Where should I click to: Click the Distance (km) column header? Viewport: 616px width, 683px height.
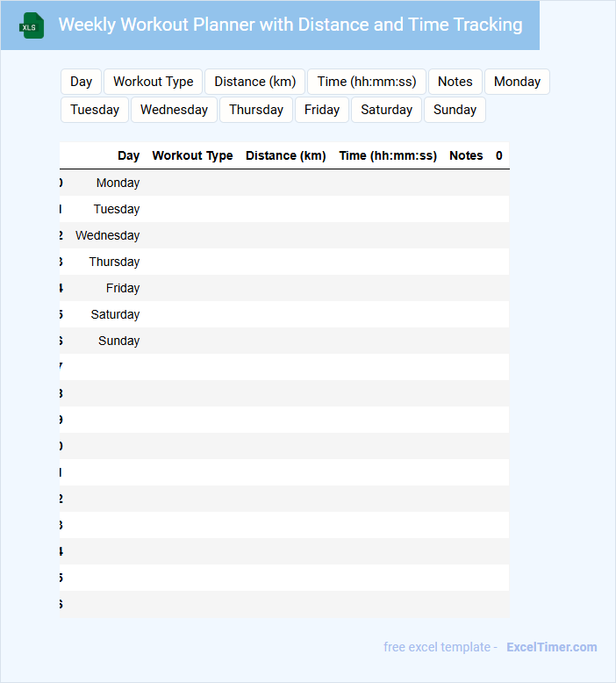pyautogui.click(x=285, y=155)
